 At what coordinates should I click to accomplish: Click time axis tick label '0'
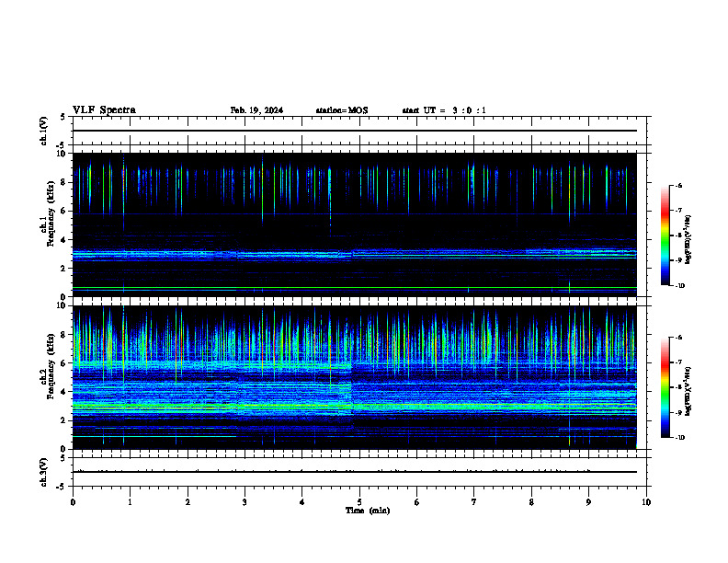[x=73, y=502]
